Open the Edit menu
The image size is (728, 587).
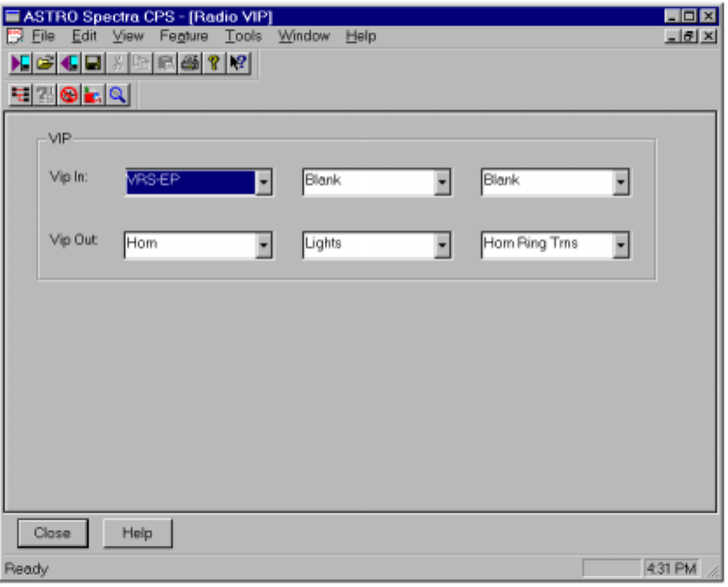click(84, 36)
